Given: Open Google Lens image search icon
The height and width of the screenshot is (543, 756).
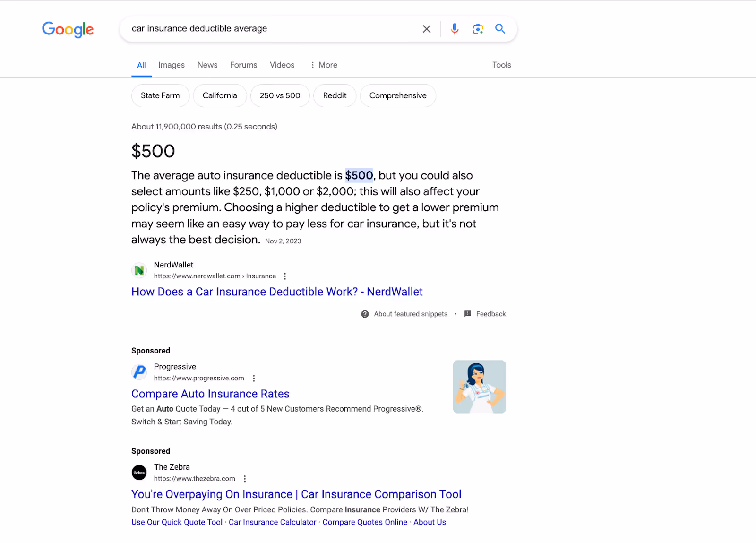Looking at the screenshot, I should point(478,29).
